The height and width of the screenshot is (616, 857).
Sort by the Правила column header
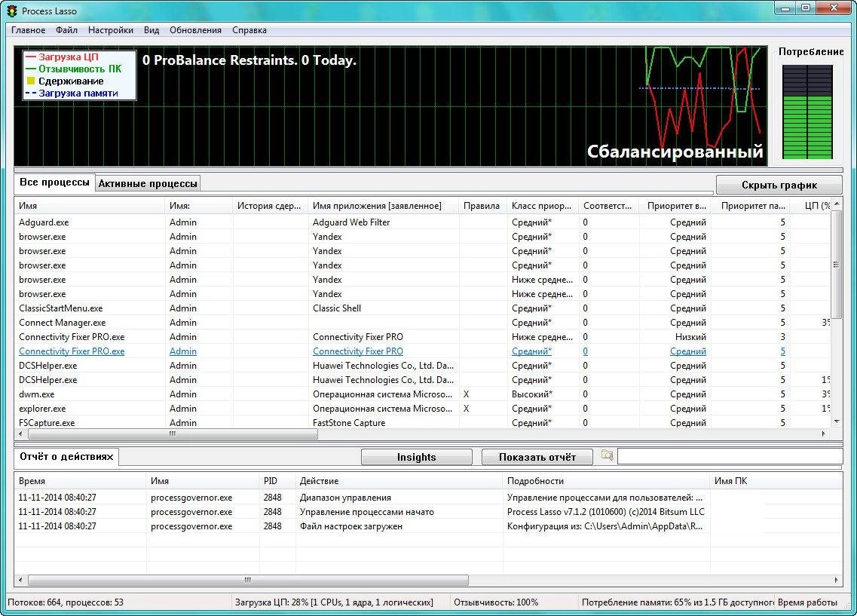pyautogui.click(x=483, y=206)
